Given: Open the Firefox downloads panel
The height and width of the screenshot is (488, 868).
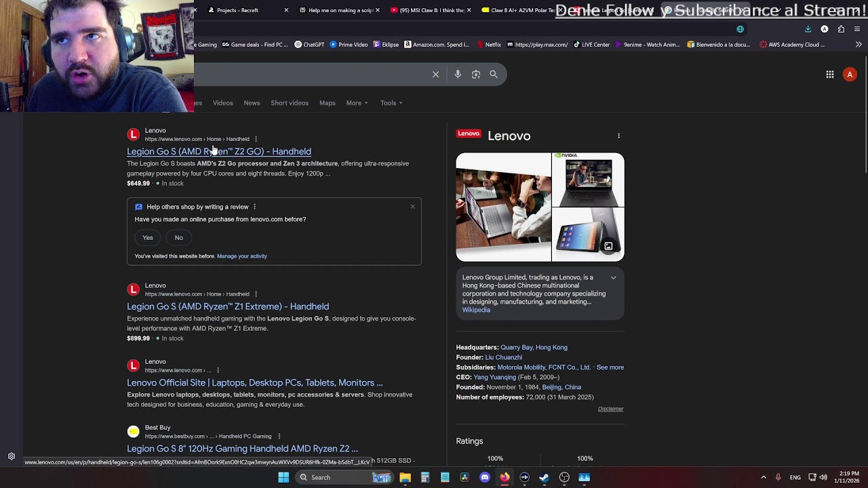Looking at the screenshot, I should click(x=808, y=29).
